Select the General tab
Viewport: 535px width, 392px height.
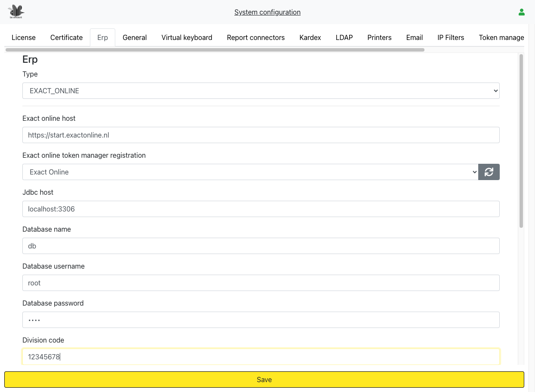(135, 37)
